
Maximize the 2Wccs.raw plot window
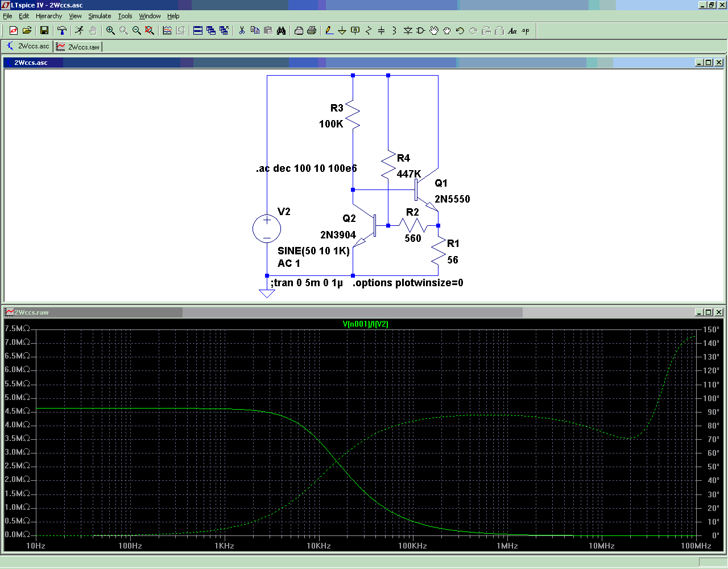pos(708,312)
